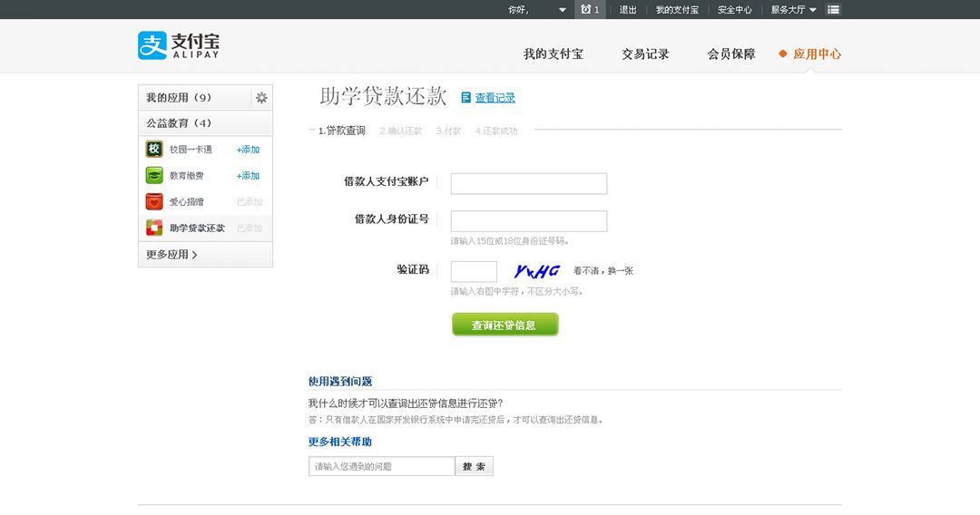Click the list menu icon at top right
Image resolution: width=980 pixels, height=515 pixels.
(833, 9)
